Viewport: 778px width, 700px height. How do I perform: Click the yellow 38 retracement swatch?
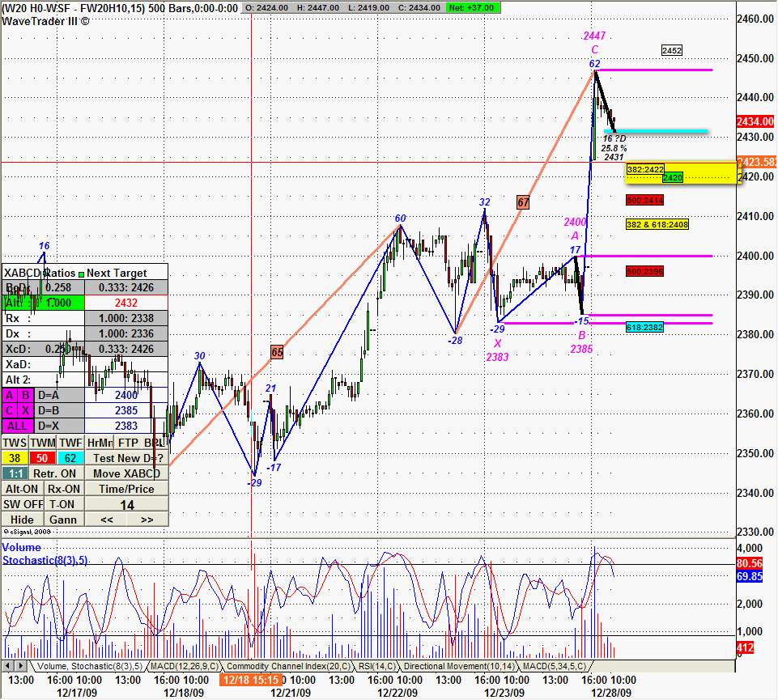14,458
